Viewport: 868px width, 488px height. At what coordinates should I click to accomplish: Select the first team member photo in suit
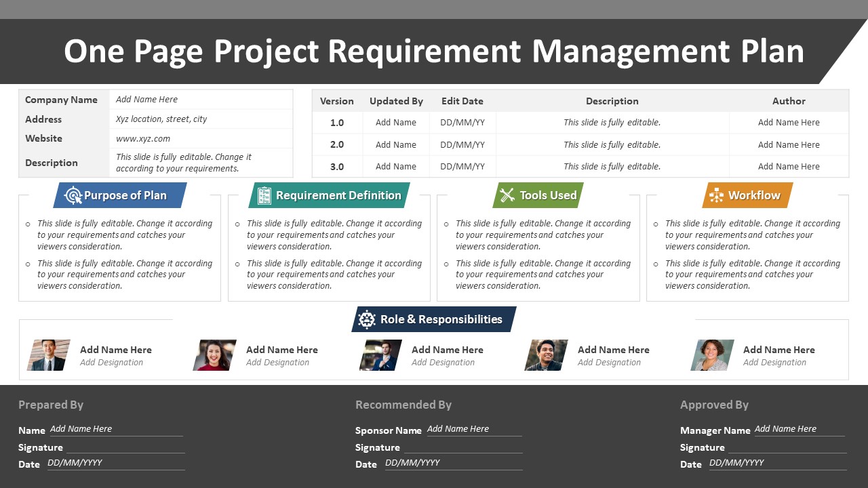(x=49, y=355)
